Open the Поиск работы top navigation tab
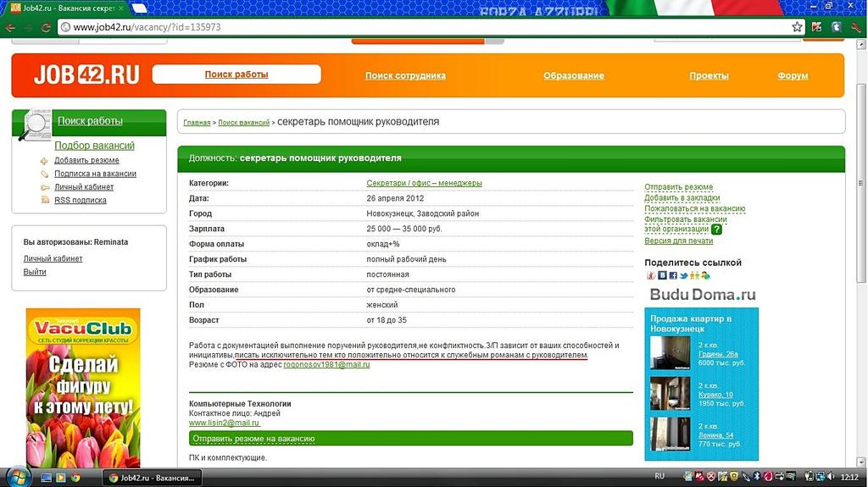This screenshot has height=487, width=868. click(236, 75)
